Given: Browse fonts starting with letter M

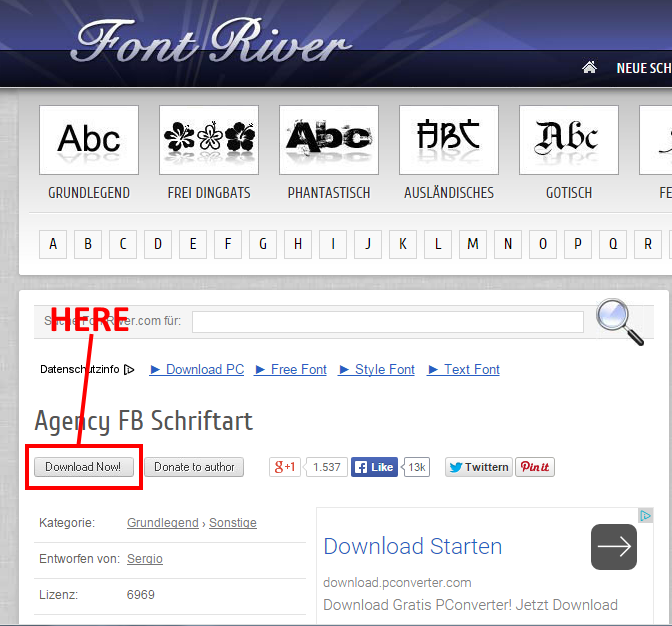Looking at the screenshot, I should [x=473, y=244].
